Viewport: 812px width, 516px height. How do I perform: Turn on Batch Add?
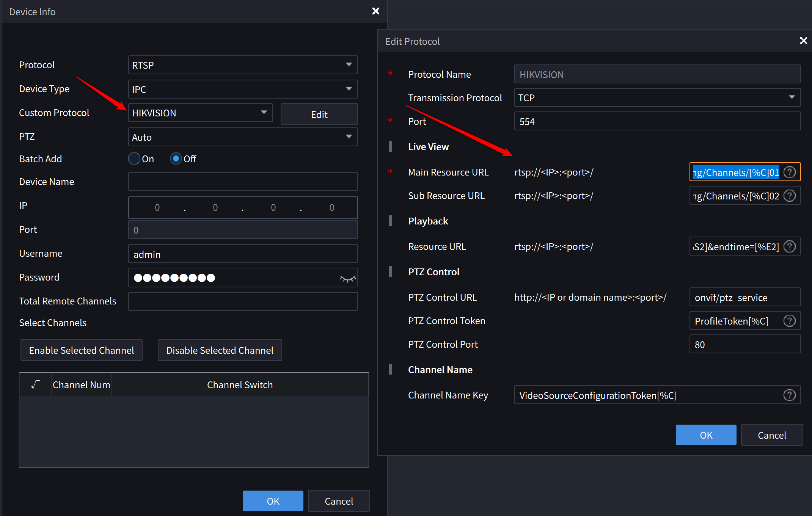coord(134,158)
